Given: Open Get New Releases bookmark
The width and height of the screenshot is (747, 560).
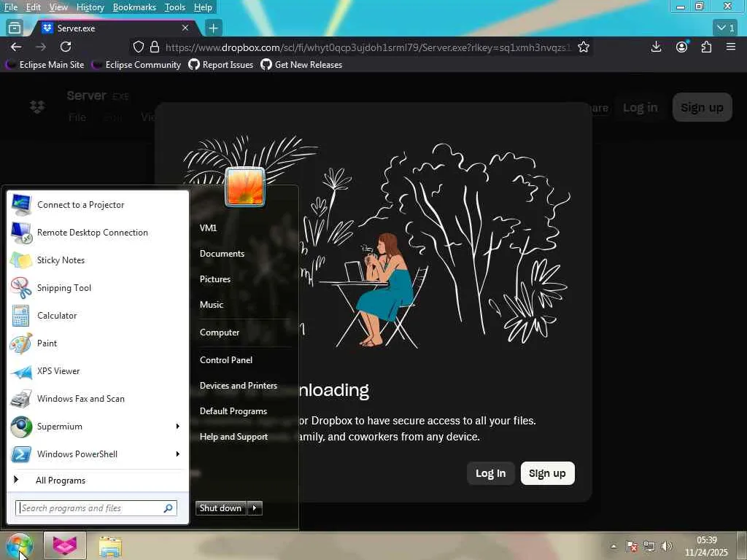Looking at the screenshot, I should tap(301, 65).
